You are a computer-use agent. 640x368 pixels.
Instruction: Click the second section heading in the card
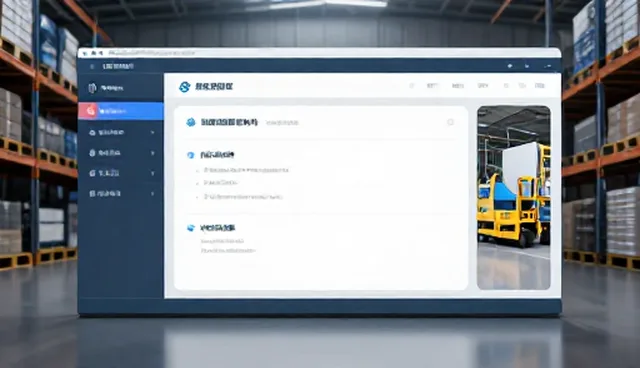[218, 228]
